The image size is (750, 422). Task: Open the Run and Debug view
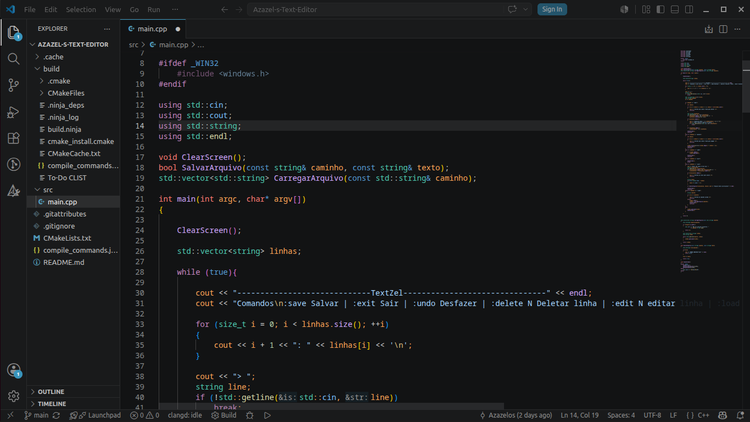13,112
